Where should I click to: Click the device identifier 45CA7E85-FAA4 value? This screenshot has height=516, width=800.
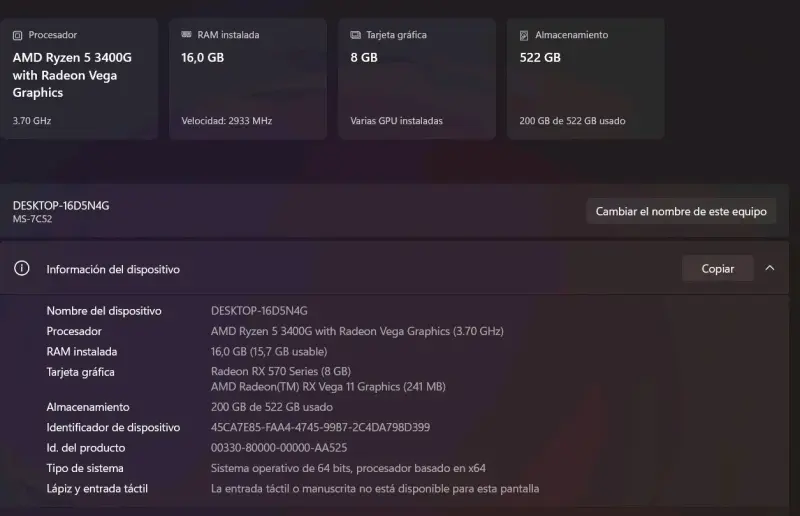click(x=320, y=428)
